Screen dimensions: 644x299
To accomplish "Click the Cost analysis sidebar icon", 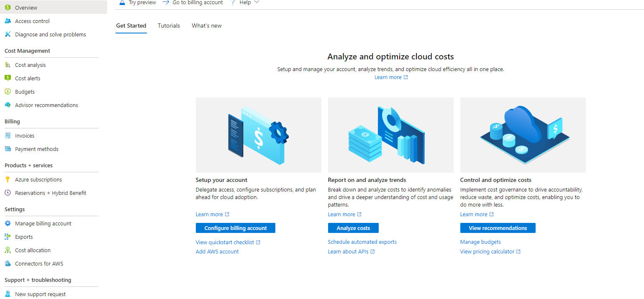I will 8,65.
